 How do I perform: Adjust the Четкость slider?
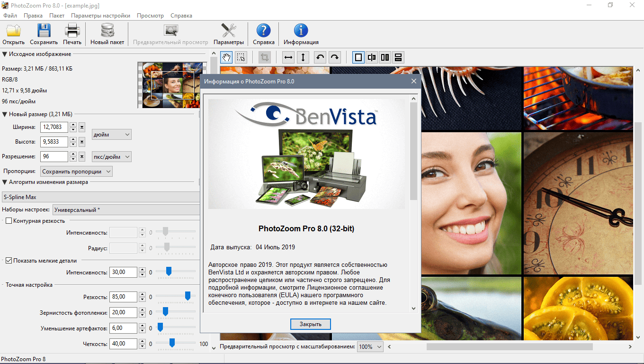(172, 343)
